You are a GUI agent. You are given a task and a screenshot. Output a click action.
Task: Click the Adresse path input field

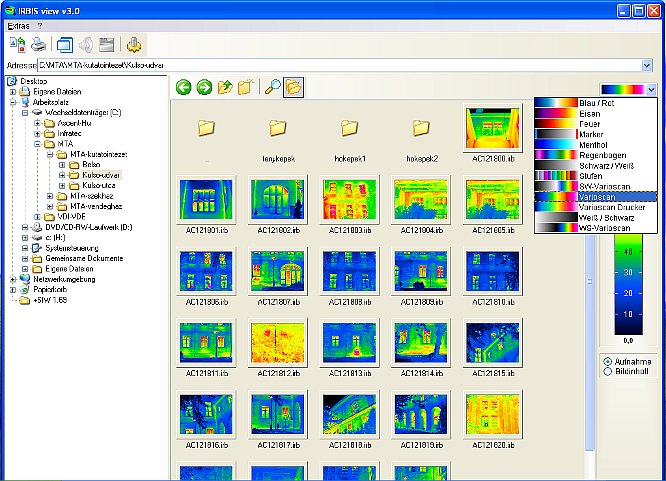(x=339, y=65)
